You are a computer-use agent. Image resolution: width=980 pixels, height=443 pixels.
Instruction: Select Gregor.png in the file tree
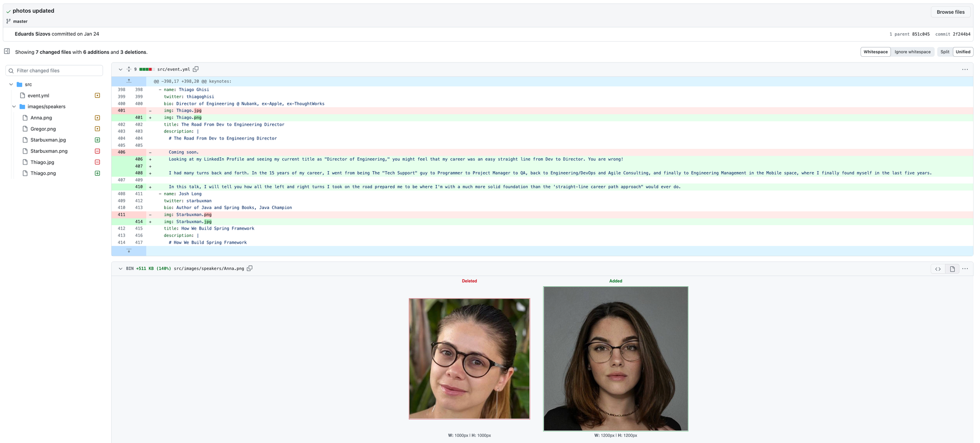[x=43, y=129]
